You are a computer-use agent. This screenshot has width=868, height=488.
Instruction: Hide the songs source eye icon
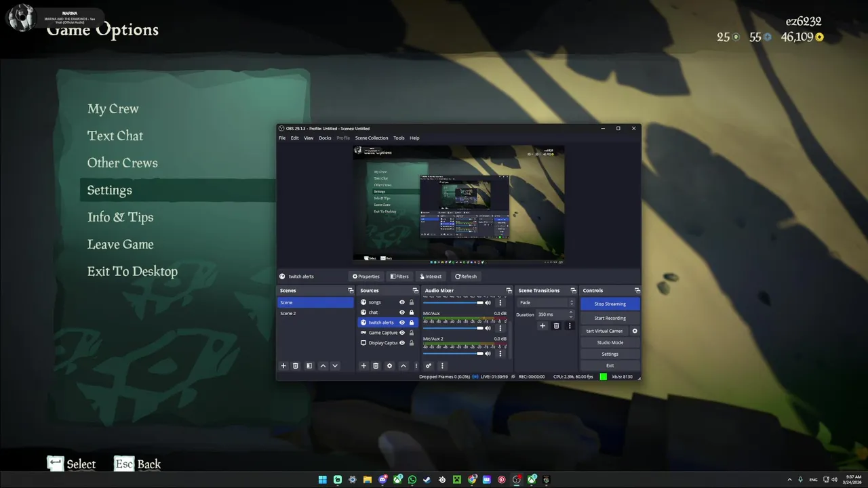(402, 302)
